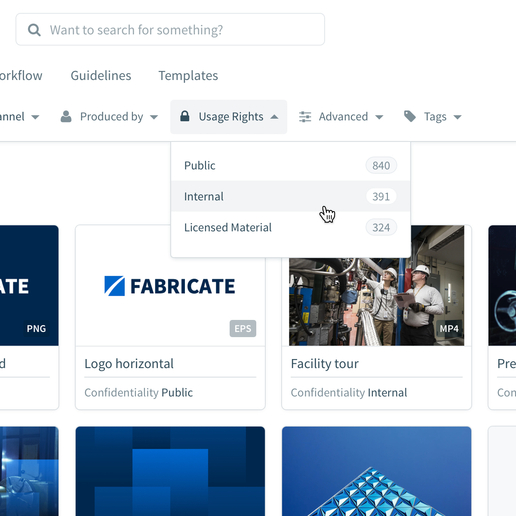The image size is (516, 516).
Task: Click the EPS format badge
Action: 243,329
